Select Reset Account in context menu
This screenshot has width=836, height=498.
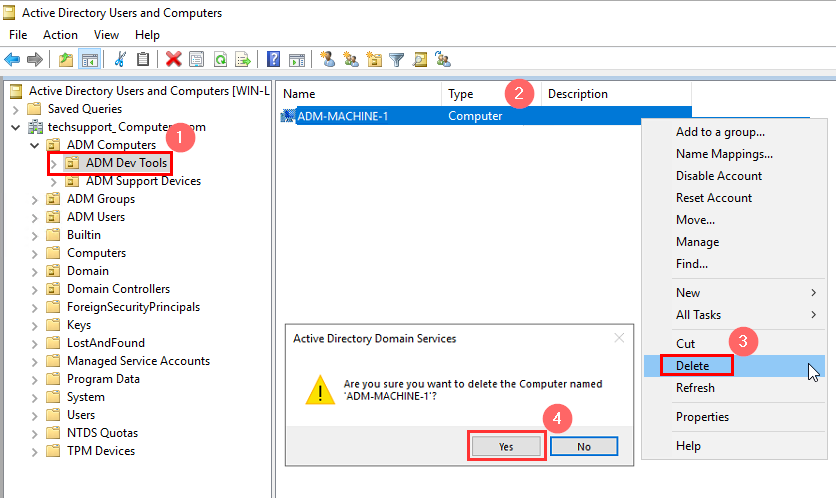713,198
